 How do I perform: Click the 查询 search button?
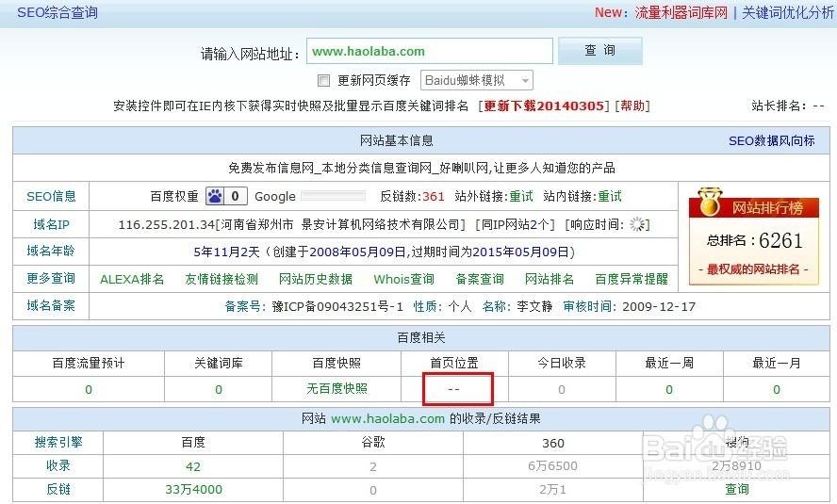tap(600, 51)
